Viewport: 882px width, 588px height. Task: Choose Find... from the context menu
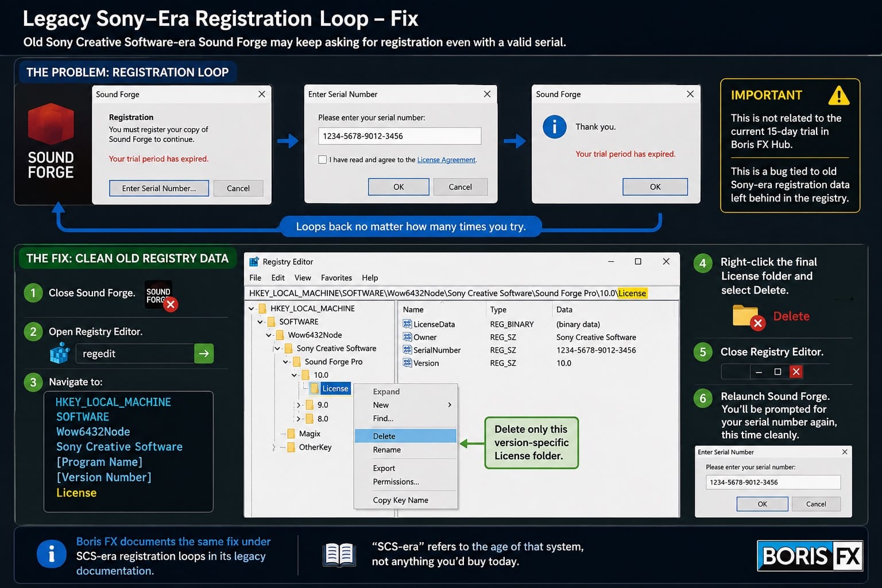click(405, 419)
